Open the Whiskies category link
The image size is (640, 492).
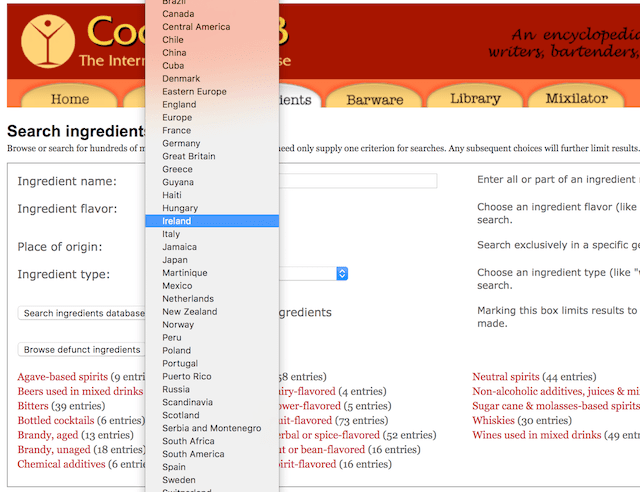coord(493,420)
